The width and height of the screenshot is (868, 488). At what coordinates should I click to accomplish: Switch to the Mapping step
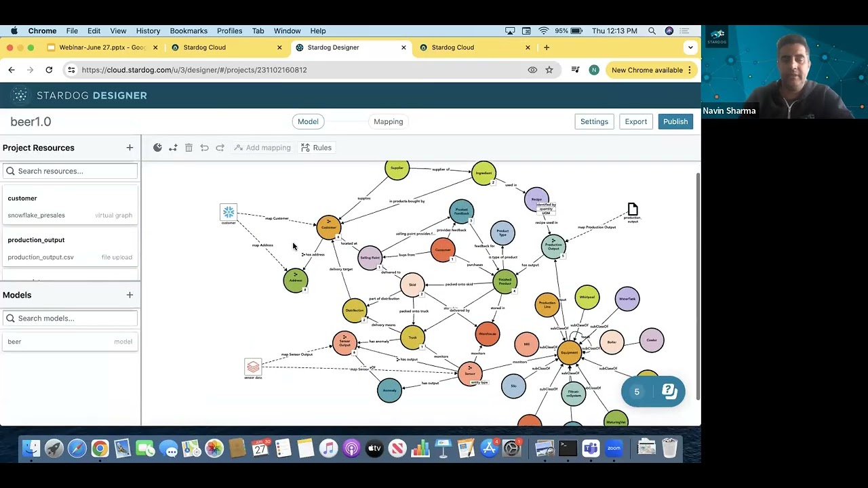(389, 121)
